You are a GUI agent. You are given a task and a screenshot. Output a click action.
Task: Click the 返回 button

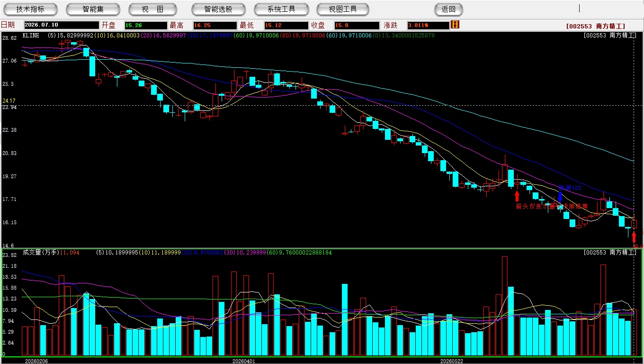(x=448, y=9)
